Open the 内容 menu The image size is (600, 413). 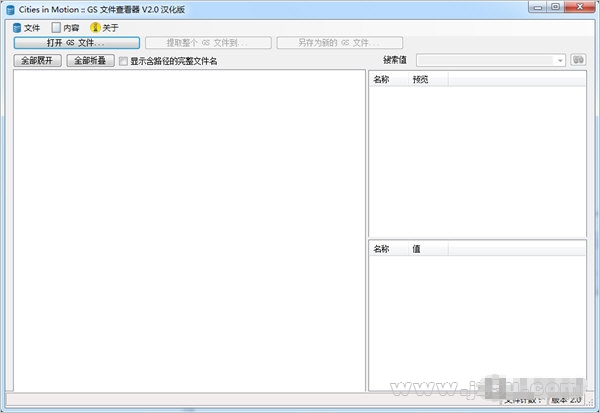(65, 28)
